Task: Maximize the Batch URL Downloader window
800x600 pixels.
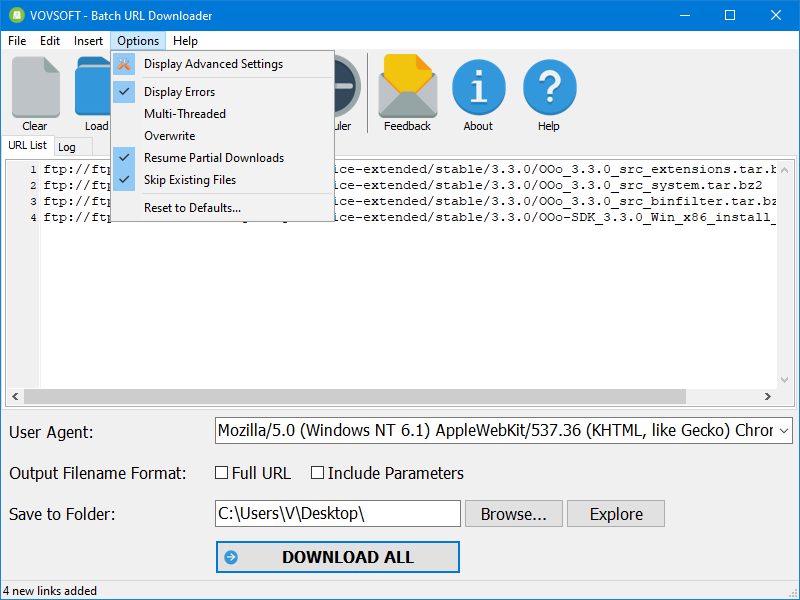Action: (x=730, y=15)
